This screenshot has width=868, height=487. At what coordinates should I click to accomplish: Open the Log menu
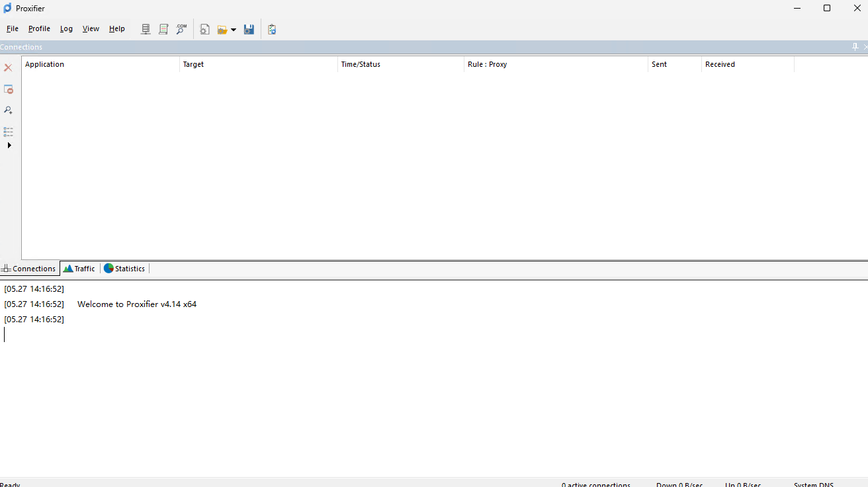pos(66,29)
